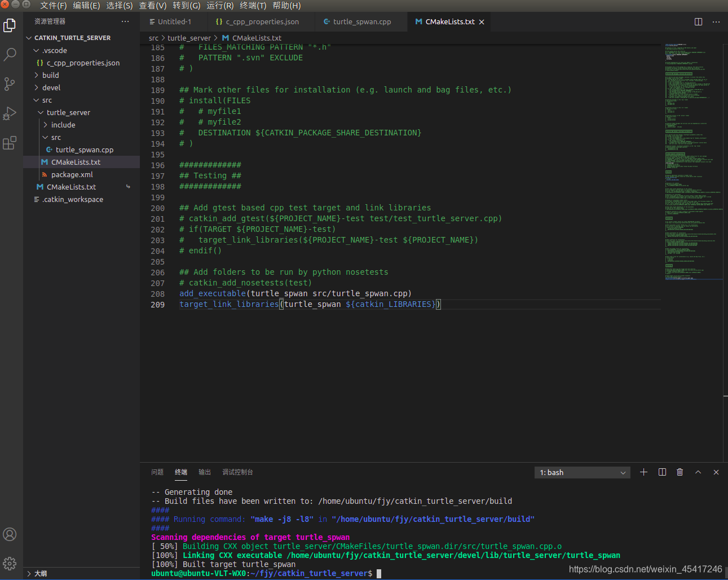The image size is (728, 580).
Task: Open the Source Control view
Action: [x=10, y=84]
